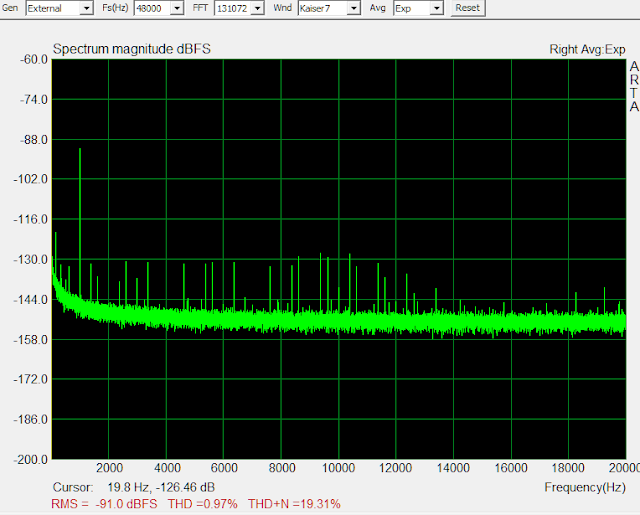
Task: Click the 6000 frequency axis label
Action: coord(224,468)
